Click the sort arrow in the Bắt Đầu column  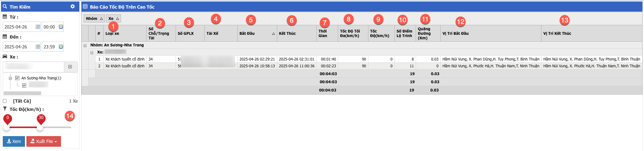(273, 34)
